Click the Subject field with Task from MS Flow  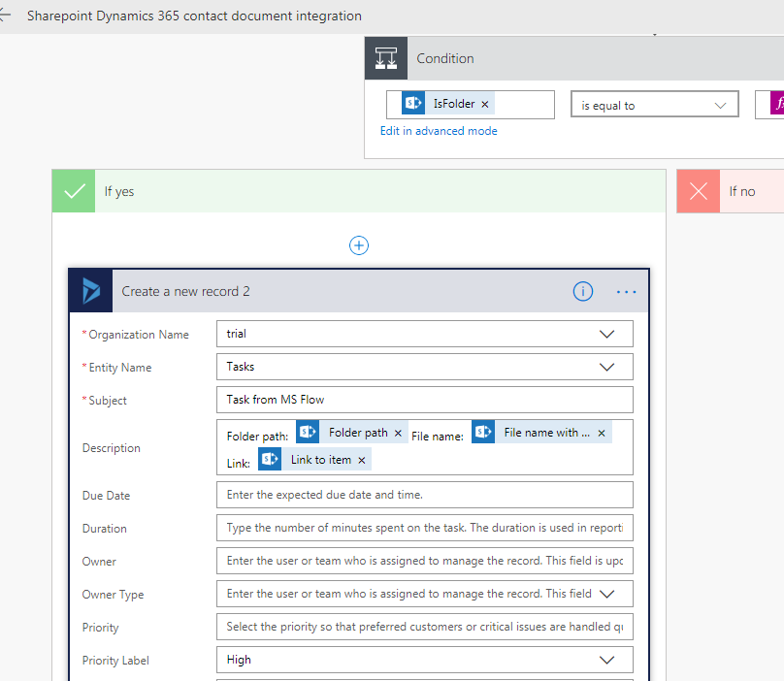424,400
